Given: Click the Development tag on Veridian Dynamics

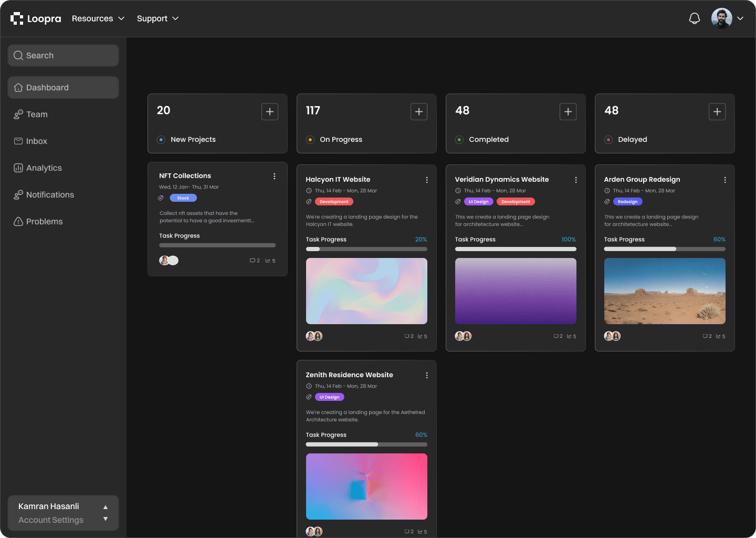Looking at the screenshot, I should coord(516,202).
